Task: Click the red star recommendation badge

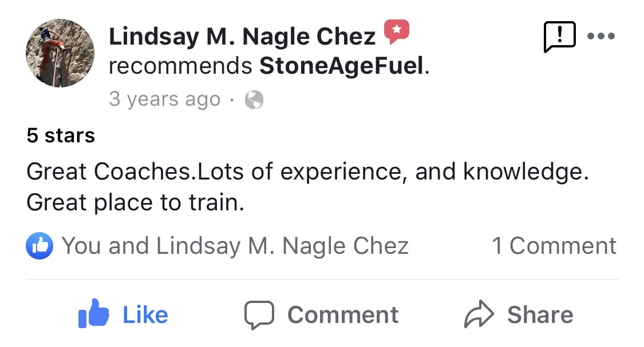Action: tap(396, 31)
